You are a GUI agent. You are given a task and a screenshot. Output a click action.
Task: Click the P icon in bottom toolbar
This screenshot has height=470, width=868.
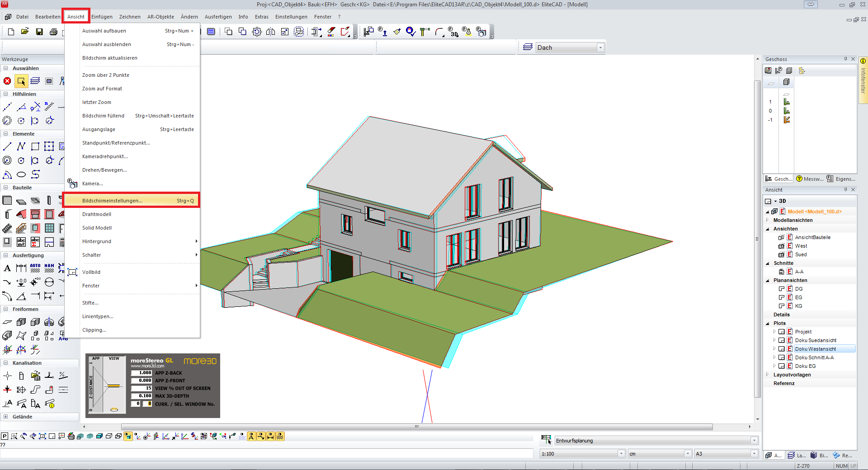(5, 436)
